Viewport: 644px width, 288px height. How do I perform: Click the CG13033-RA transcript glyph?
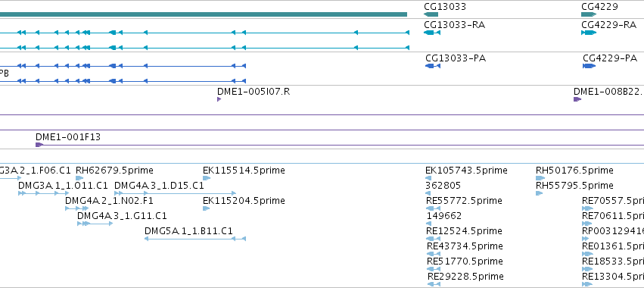pos(432,33)
